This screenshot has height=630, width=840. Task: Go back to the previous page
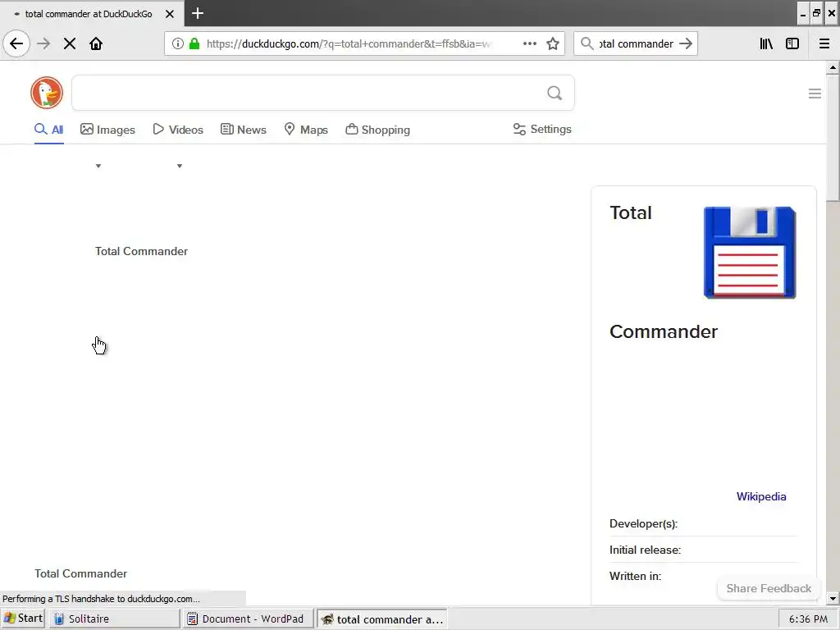[16, 43]
